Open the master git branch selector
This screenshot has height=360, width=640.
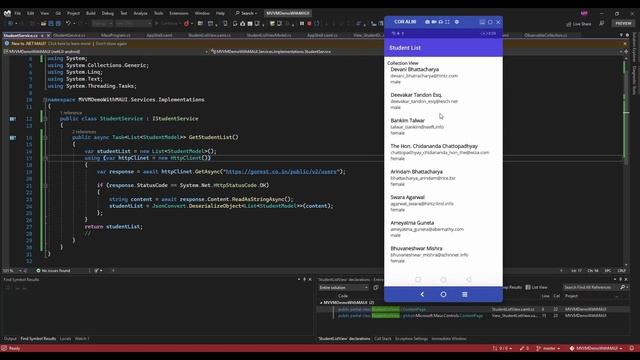tap(548, 349)
